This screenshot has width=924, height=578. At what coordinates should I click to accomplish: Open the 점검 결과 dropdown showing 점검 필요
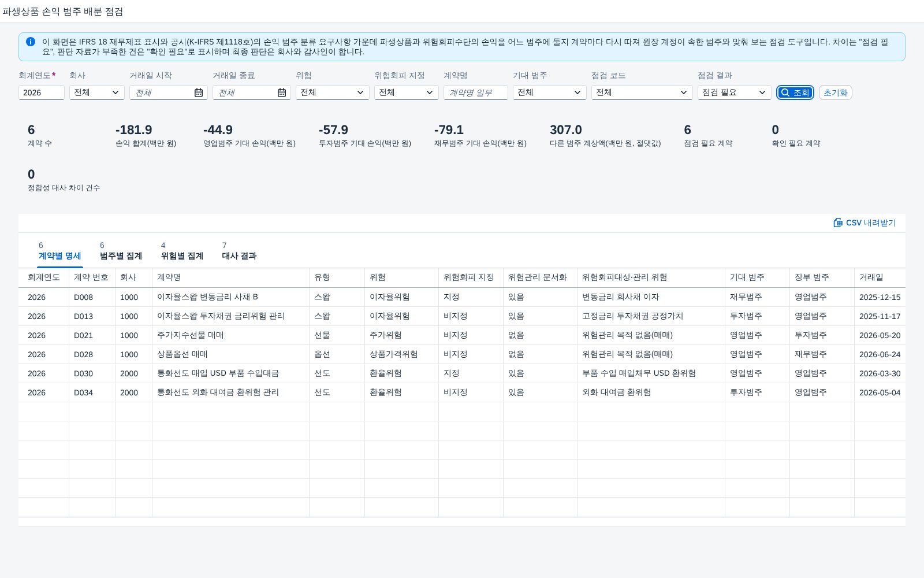pos(735,92)
